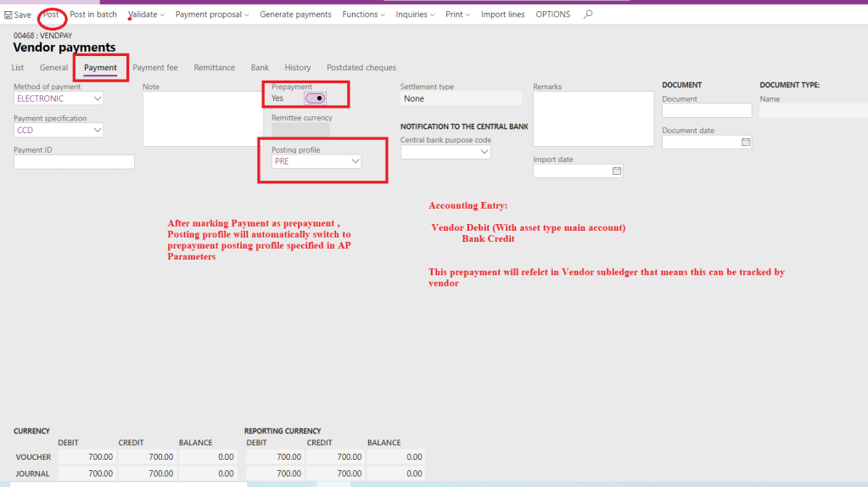This screenshot has height=487, width=868.
Task: Click the Post button
Action: pos(51,14)
